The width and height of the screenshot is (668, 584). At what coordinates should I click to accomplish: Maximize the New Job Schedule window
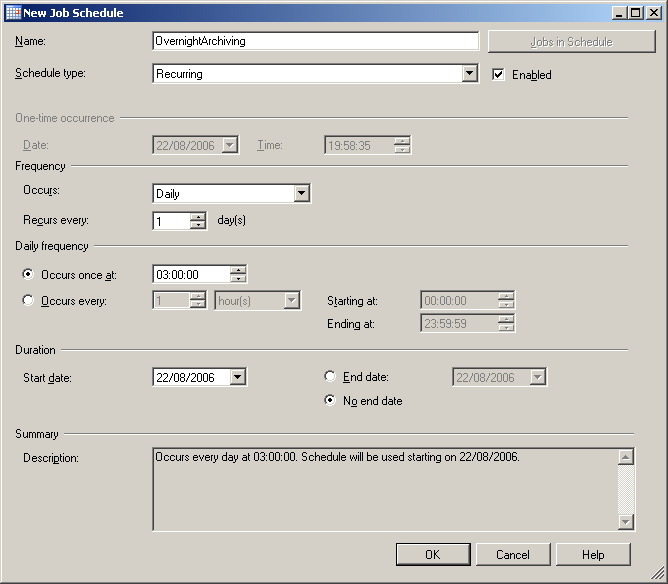pos(635,13)
